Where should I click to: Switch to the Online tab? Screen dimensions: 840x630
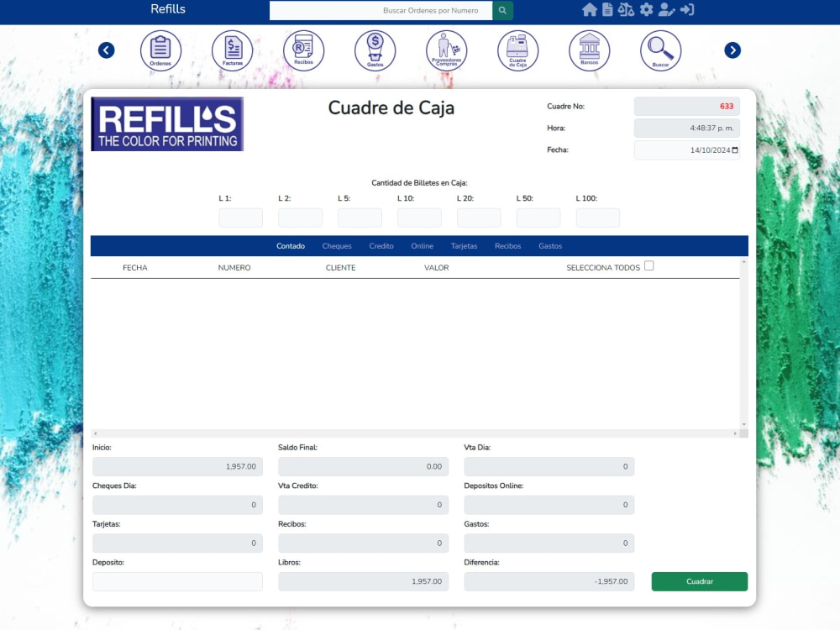tap(423, 246)
